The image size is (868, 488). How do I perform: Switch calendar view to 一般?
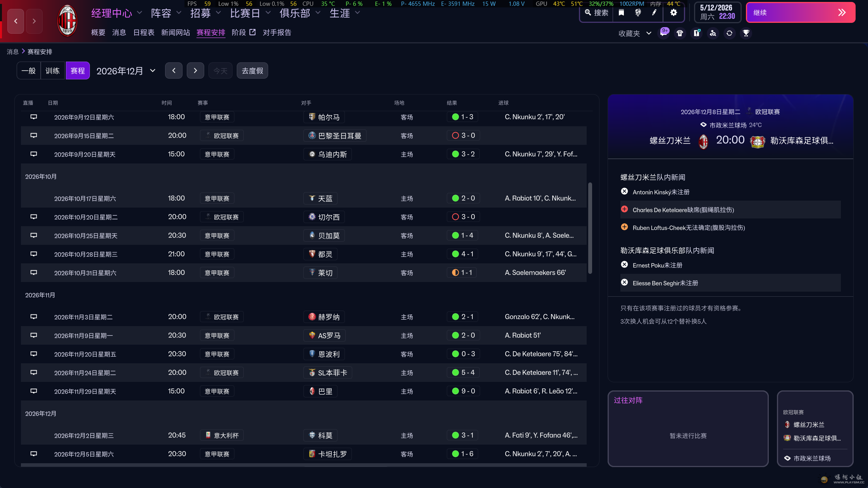29,71
